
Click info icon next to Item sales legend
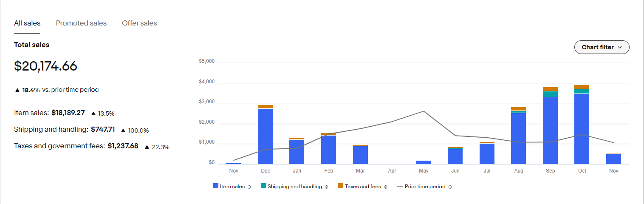click(249, 187)
